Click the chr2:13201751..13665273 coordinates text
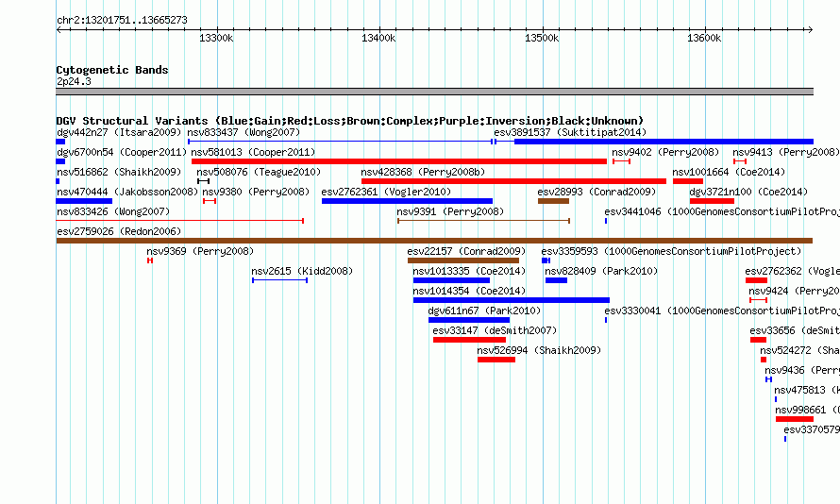The height and width of the screenshot is (504, 840). tap(122, 21)
